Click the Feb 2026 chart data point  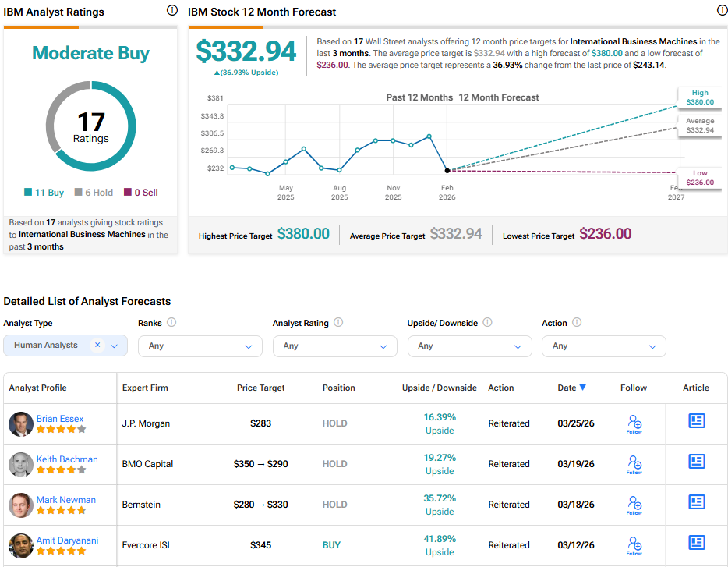447,169
